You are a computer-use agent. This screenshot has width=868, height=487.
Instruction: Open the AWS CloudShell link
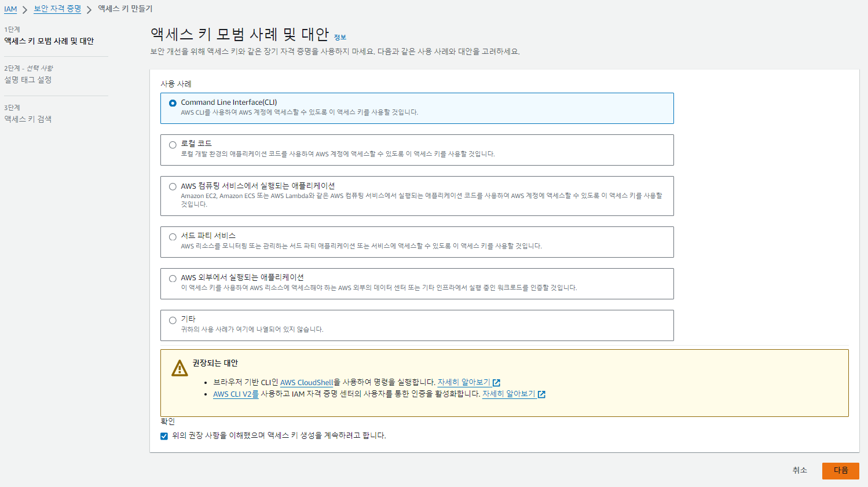point(307,382)
